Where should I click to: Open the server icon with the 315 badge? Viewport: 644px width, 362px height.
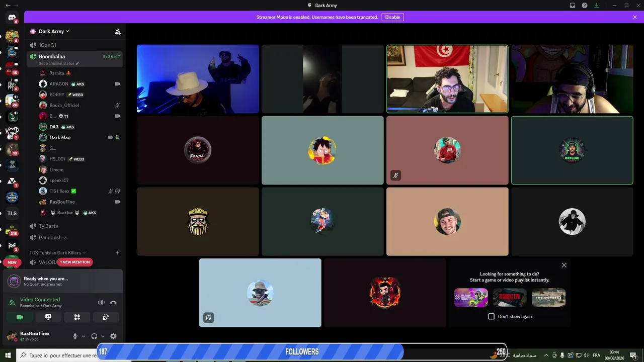click(12, 230)
